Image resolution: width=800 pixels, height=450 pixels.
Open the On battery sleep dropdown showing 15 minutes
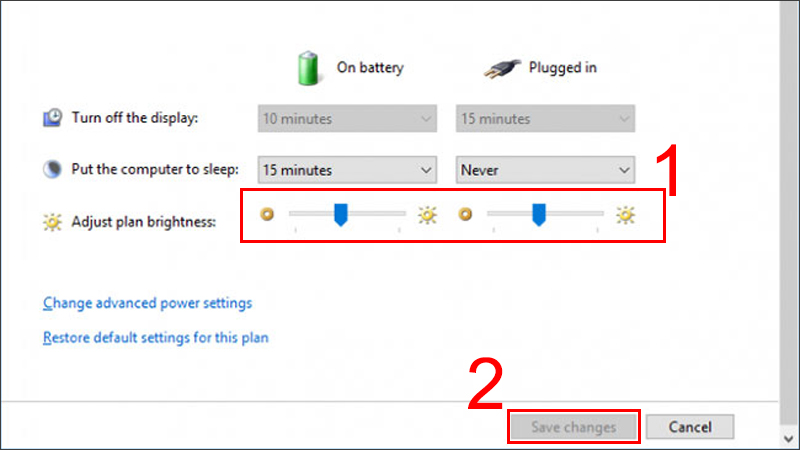(347, 171)
